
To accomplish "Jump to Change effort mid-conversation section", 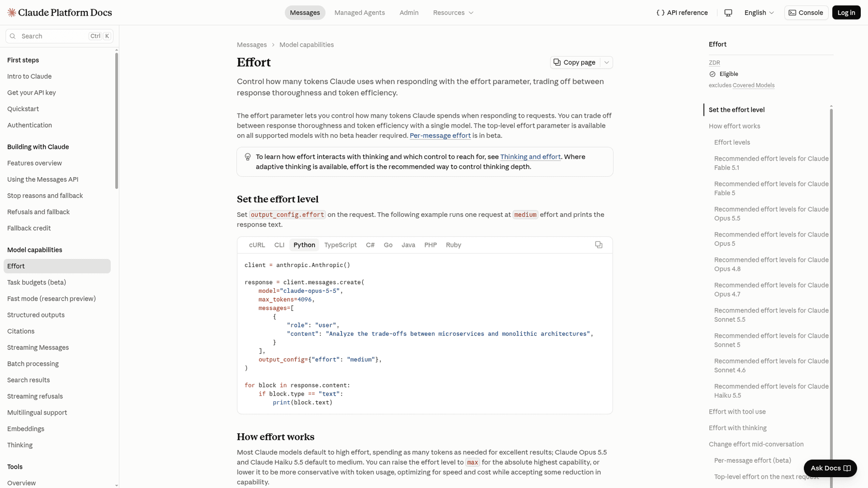I will [x=756, y=444].
